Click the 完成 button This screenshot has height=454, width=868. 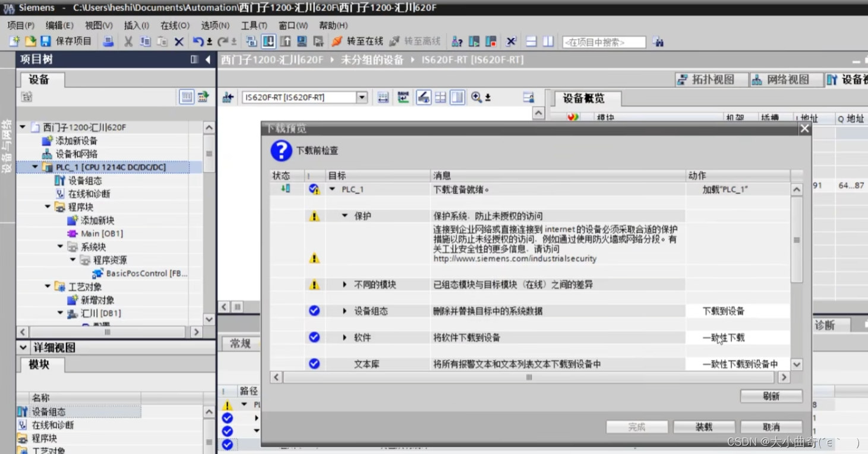coord(637,427)
